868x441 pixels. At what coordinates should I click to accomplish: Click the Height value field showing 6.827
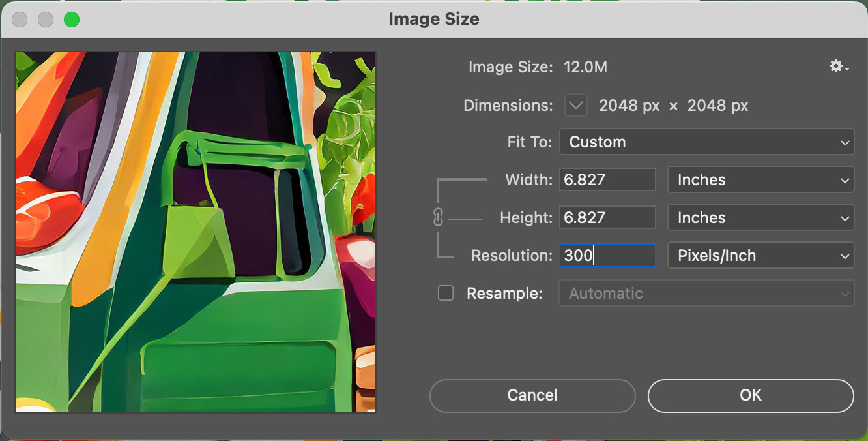click(607, 217)
